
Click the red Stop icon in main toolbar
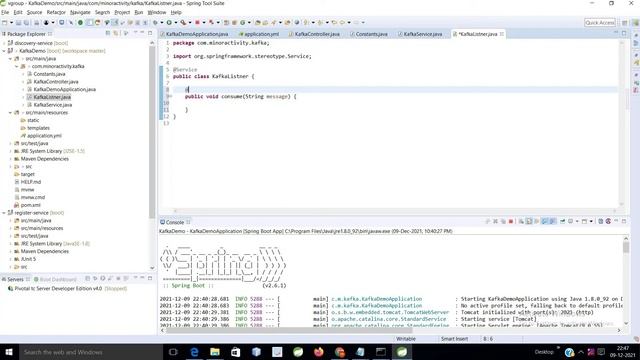tap(197, 22)
